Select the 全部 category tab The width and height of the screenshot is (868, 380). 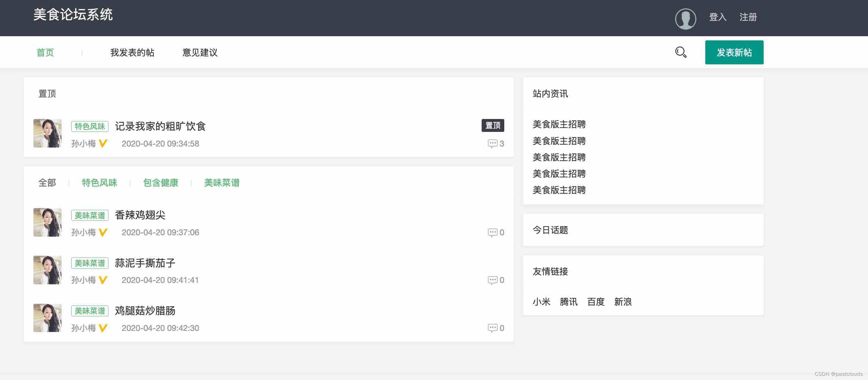(47, 183)
